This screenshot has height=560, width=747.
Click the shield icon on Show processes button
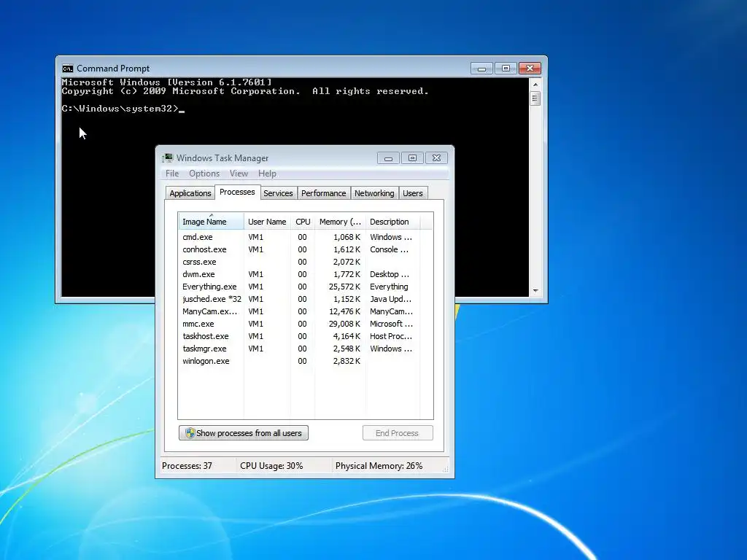[x=190, y=433]
